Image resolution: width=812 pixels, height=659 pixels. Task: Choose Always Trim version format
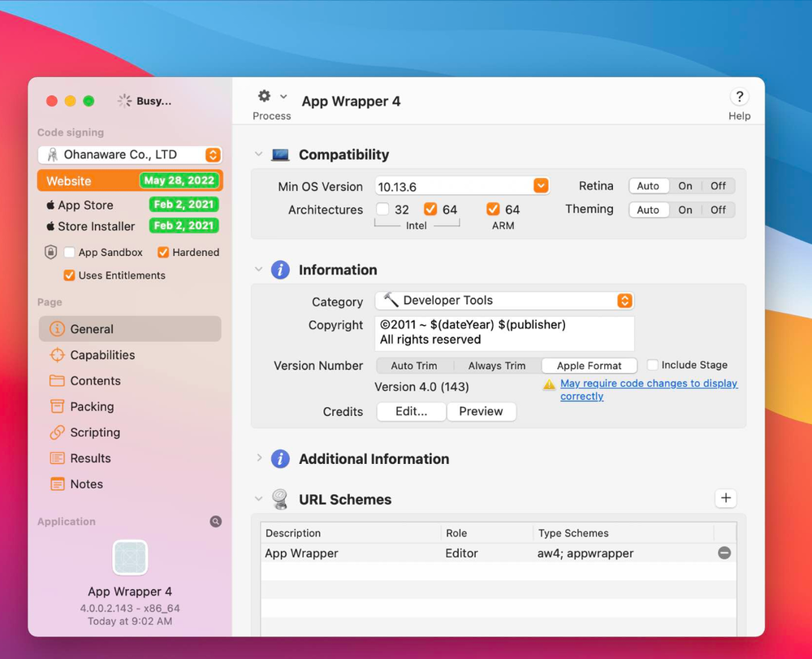[x=497, y=366]
